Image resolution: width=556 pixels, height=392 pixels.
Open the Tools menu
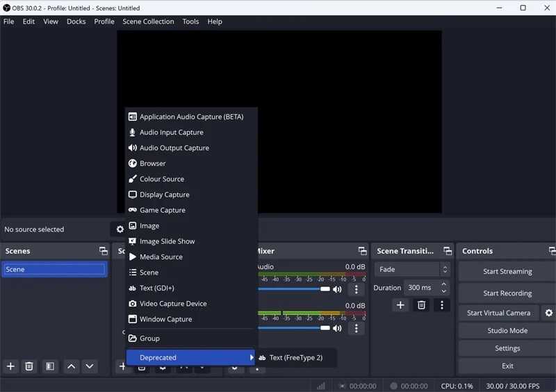tap(190, 22)
